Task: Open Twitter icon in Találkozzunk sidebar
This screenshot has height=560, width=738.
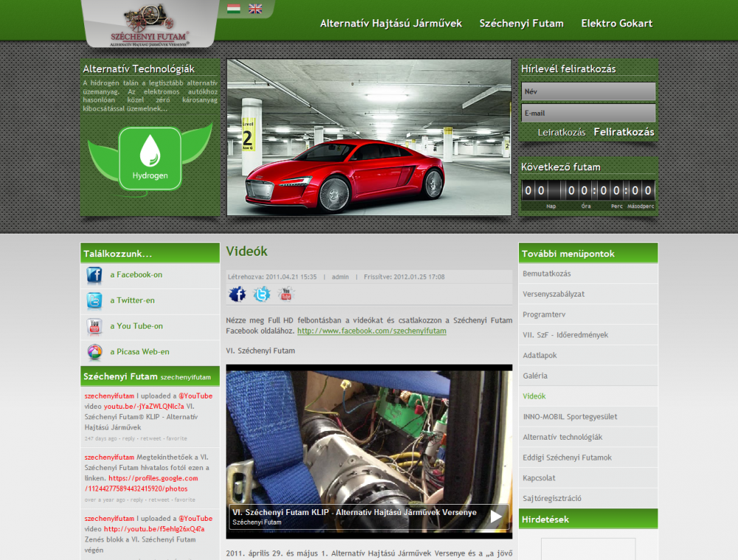Action: click(94, 301)
